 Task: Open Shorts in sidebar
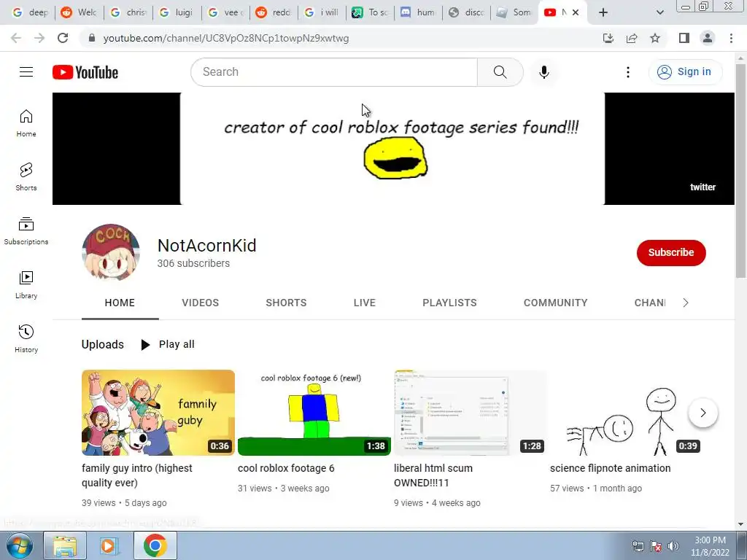[x=26, y=176]
